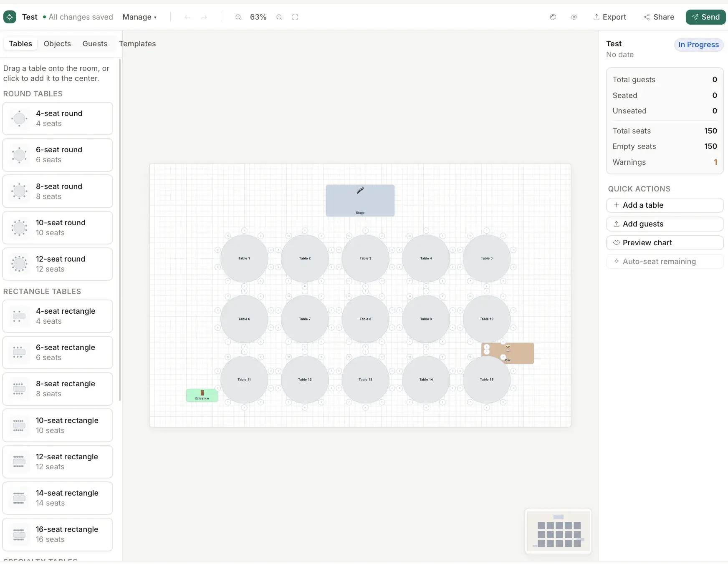Add a 14-seat rectangle table
The height and width of the screenshot is (564, 728).
pyautogui.click(x=58, y=498)
